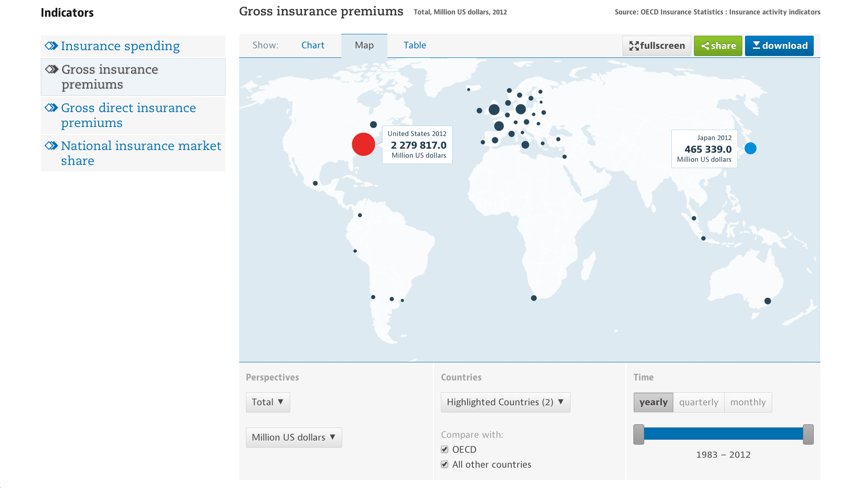The height and width of the screenshot is (488, 868).
Task: Click the download arrow icon
Action: [x=756, y=45]
